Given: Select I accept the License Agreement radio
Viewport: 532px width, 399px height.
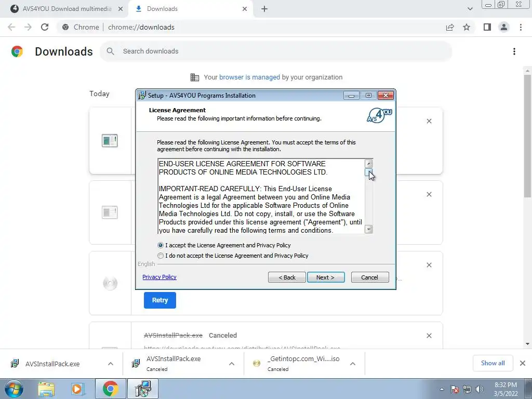Looking at the screenshot, I should pos(161,245).
